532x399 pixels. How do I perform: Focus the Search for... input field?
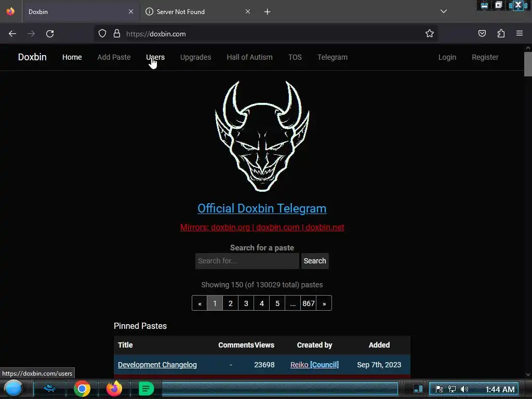click(247, 261)
